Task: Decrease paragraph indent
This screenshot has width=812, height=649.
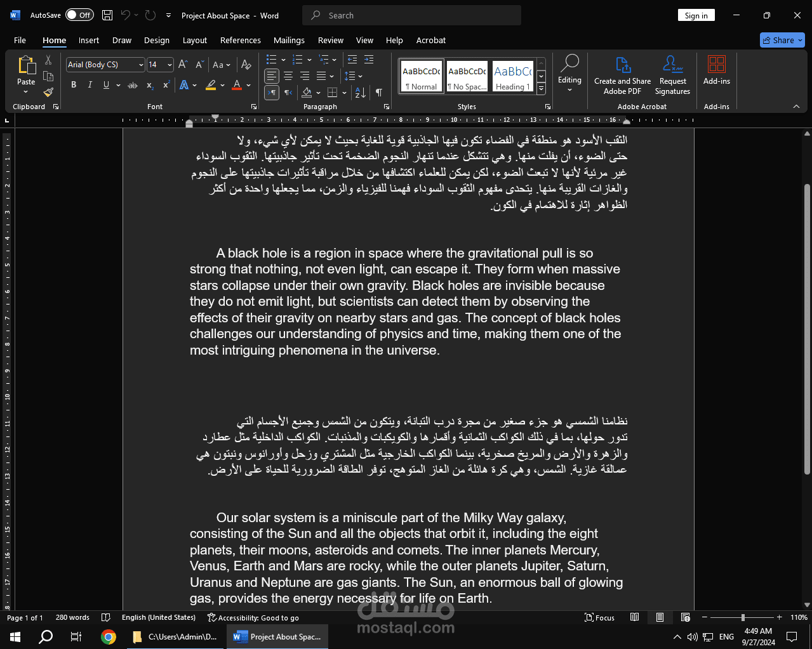Action: click(352, 60)
